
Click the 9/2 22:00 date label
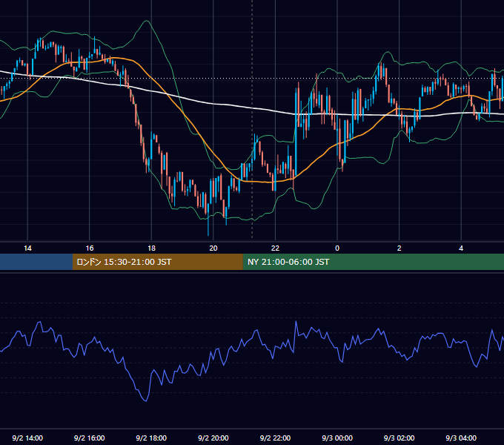pos(275,438)
